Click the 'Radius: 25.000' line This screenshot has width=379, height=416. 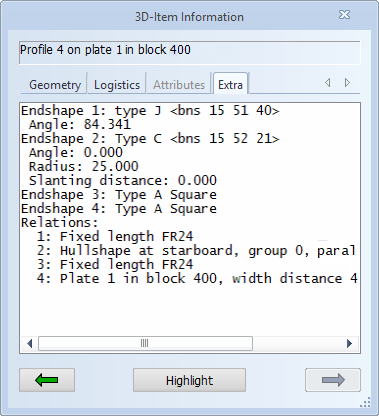click(83, 167)
